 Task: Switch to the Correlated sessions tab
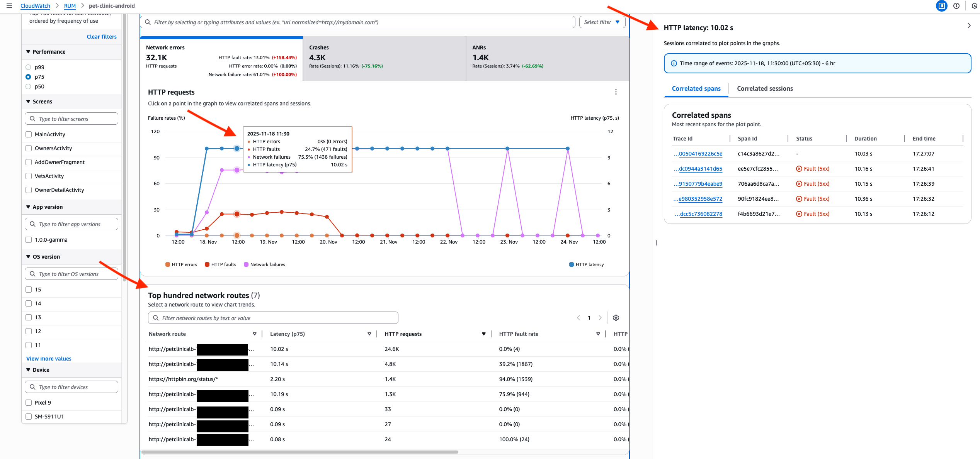(764, 88)
